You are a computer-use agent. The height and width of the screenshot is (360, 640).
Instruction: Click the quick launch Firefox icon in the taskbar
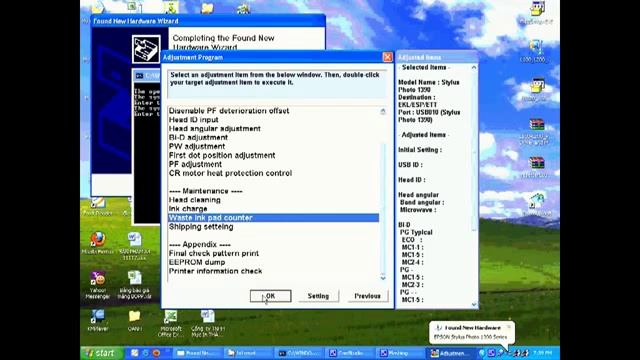156,353
